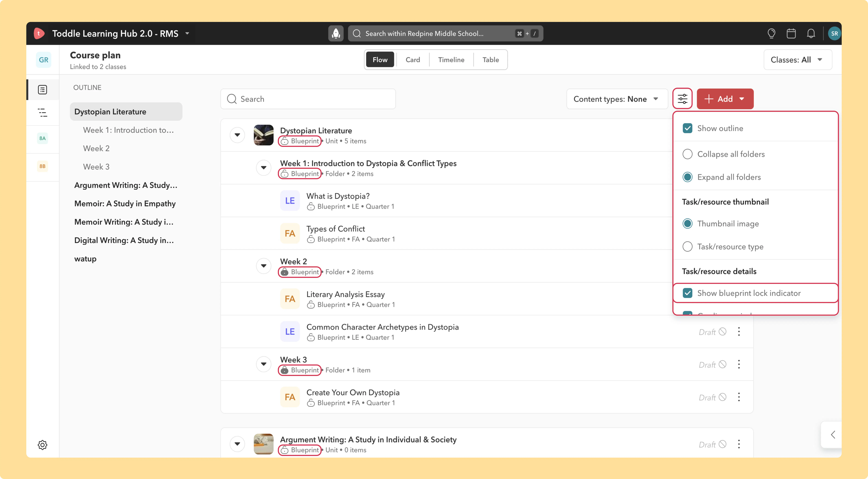Switch to Flow view tab
The height and width of the screenshot is (479, 868).
point(380,60)
